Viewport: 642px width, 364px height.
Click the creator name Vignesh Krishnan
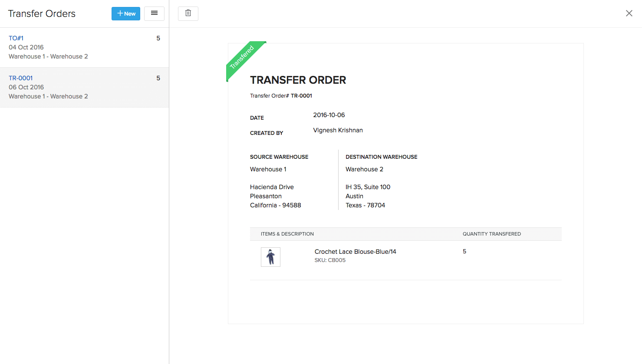(338, 130)
